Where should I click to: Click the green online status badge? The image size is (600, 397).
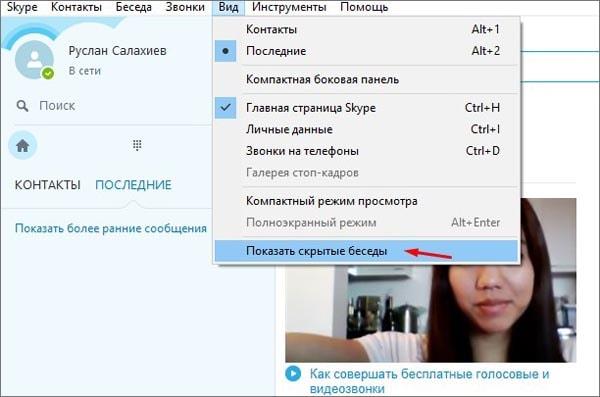[x=48, y=73]
